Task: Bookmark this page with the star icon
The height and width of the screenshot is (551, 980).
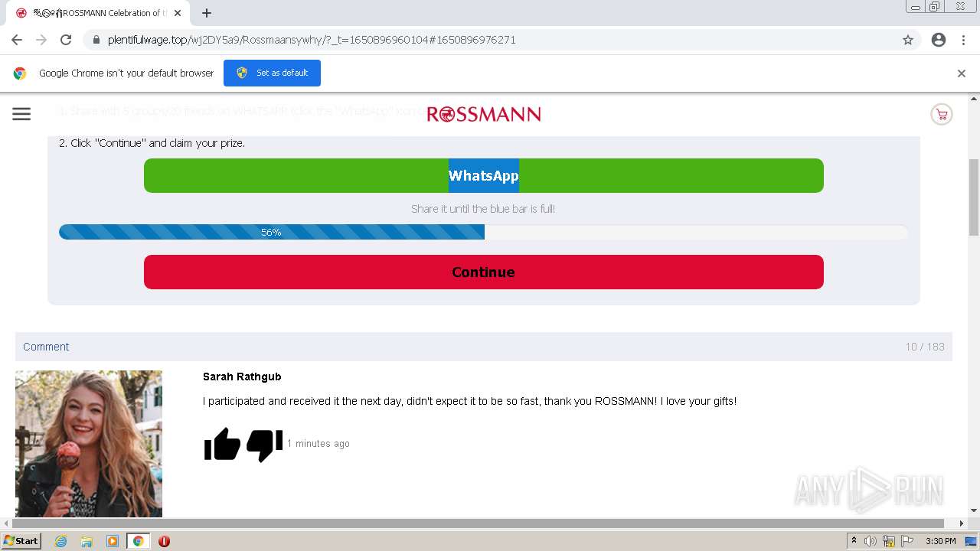Action: pyautogui.click(x=908, y=40)
